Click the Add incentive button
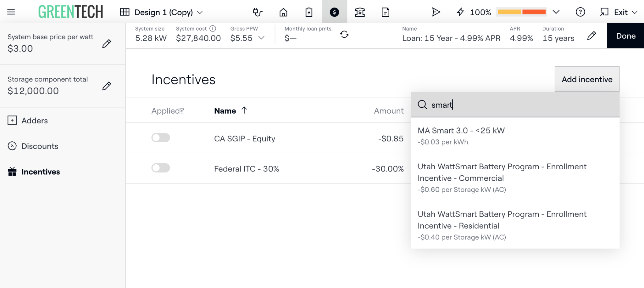 coord(587,79)
